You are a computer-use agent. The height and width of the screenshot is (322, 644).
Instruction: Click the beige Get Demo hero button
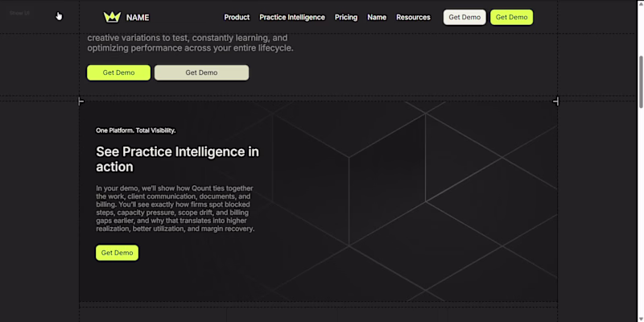pyautogui.click(x=202, y=72)
